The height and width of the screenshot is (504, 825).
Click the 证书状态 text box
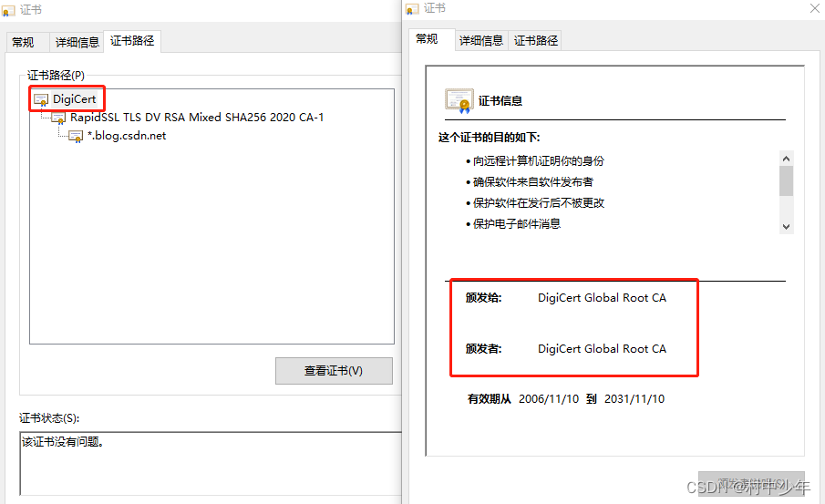211,464
